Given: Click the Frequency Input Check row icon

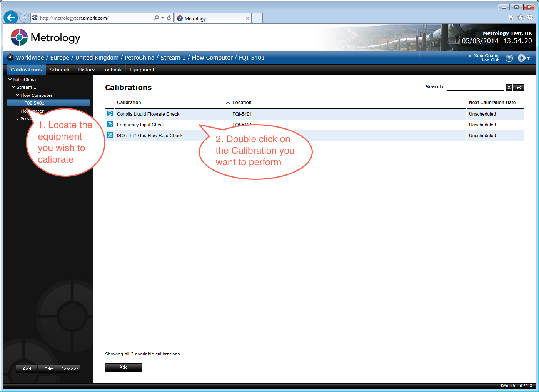Looking at the screenshot, I should pos(110,125).
